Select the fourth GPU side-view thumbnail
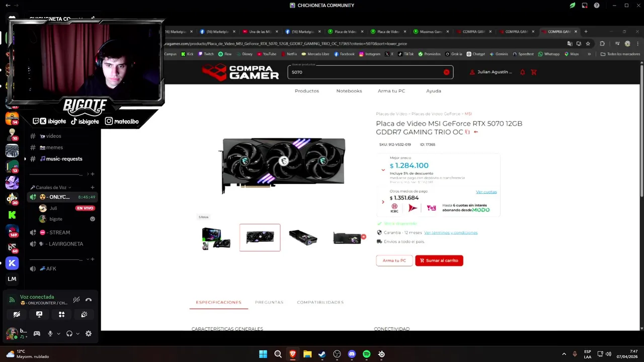The image size is (644, 362). point(347,238)
